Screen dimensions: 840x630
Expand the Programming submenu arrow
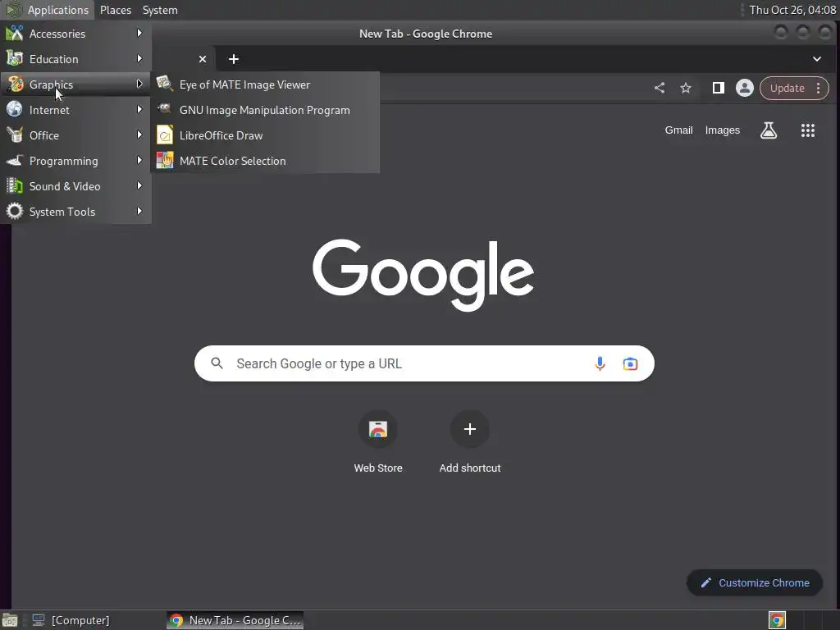(x=139, y=160)
